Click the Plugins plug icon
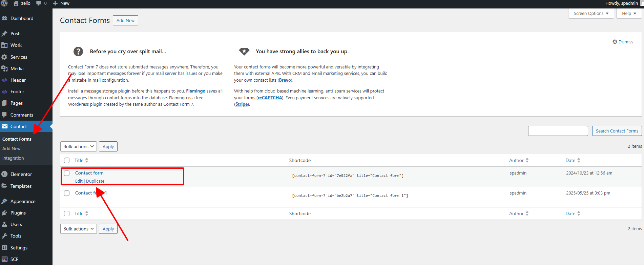 click(x=4, y=213)
